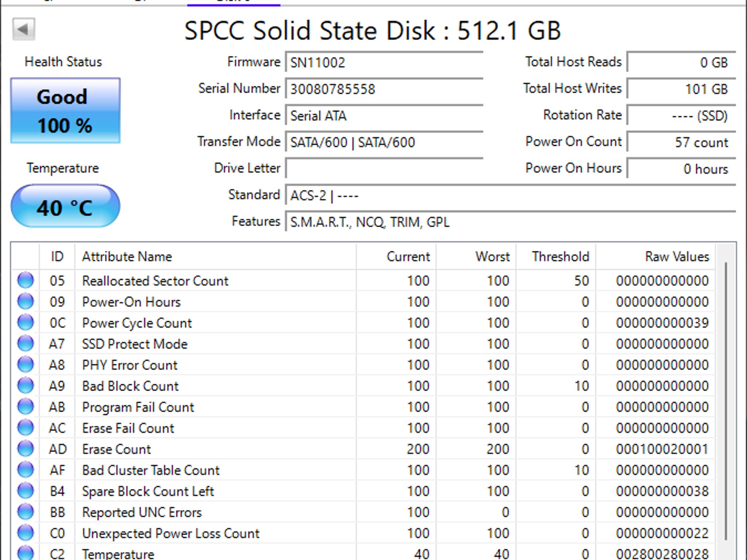
Task: Select the PHY Error Count attribute name
Action: (129, 365)
